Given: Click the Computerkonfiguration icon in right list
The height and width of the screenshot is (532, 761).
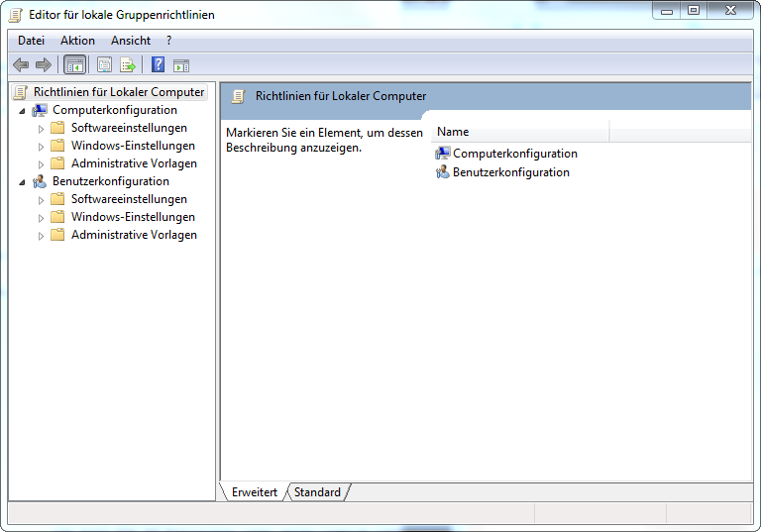Looking at the screenshot, I should tap(443, 154).
